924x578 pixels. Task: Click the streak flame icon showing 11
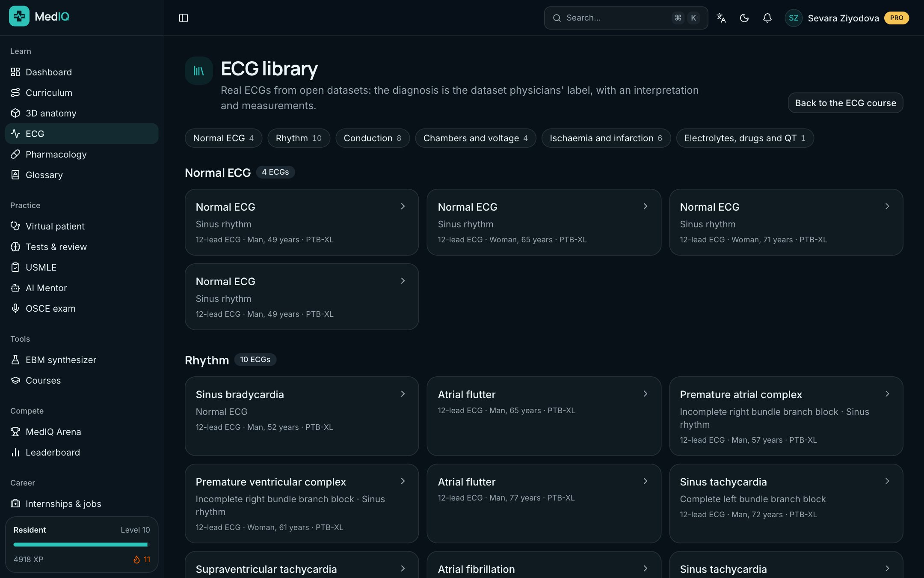click(x=136, y=560)
